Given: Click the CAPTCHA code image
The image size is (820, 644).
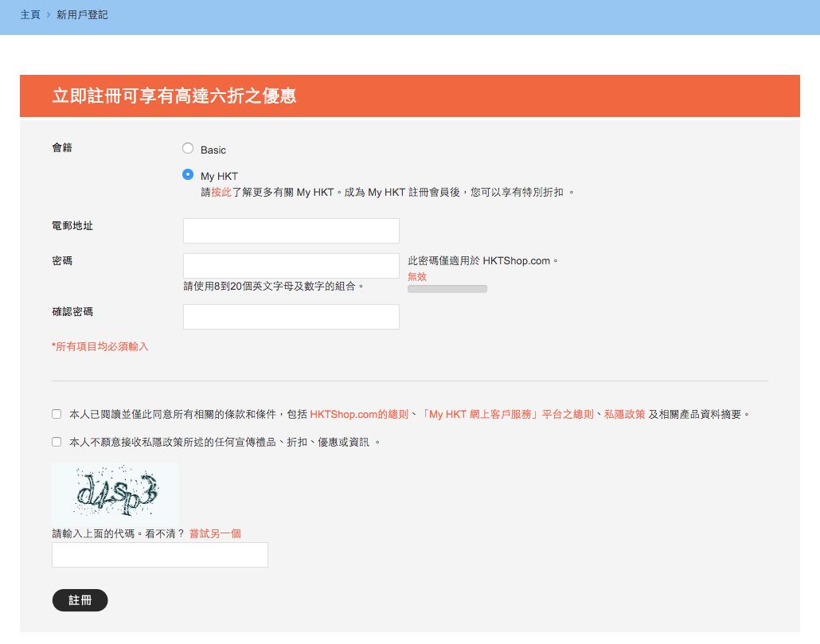Looking at the screenshot, I should click(x=115, y=494).
